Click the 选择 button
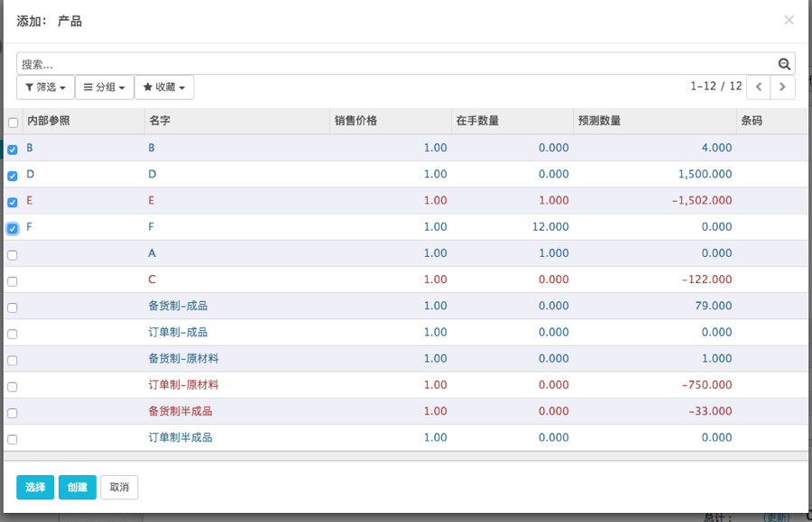This screenshot has height=522, width=812. point(35,487)
